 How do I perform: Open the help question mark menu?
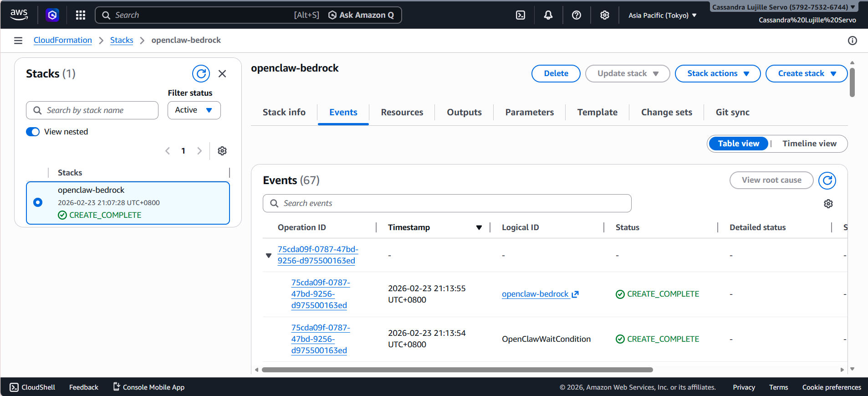[577, 15]
